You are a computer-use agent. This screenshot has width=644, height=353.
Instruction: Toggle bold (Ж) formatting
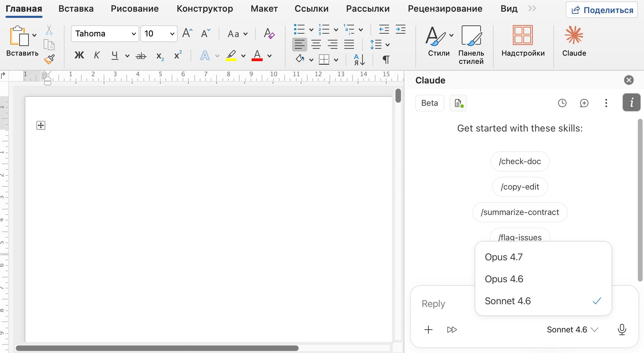pos(79,55)
